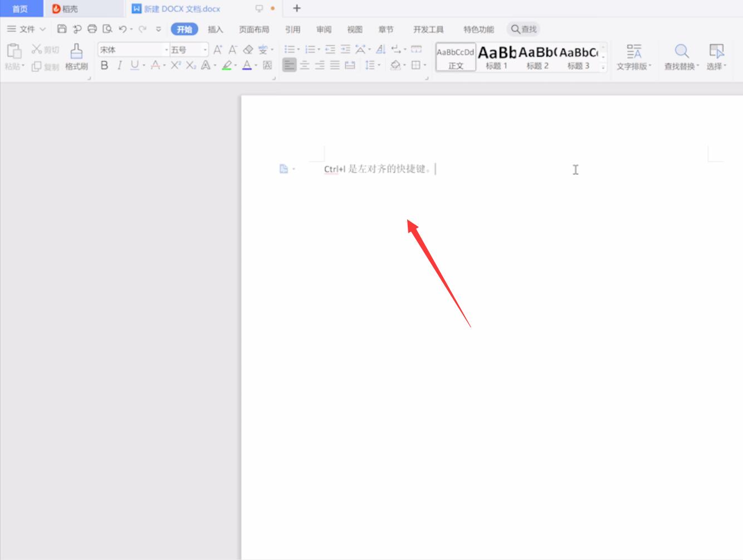Image resolution: width=743 pixels, height=560 pixels.
Task: Open the font size dropdown (五号)
Action: (x=205, y=50)
